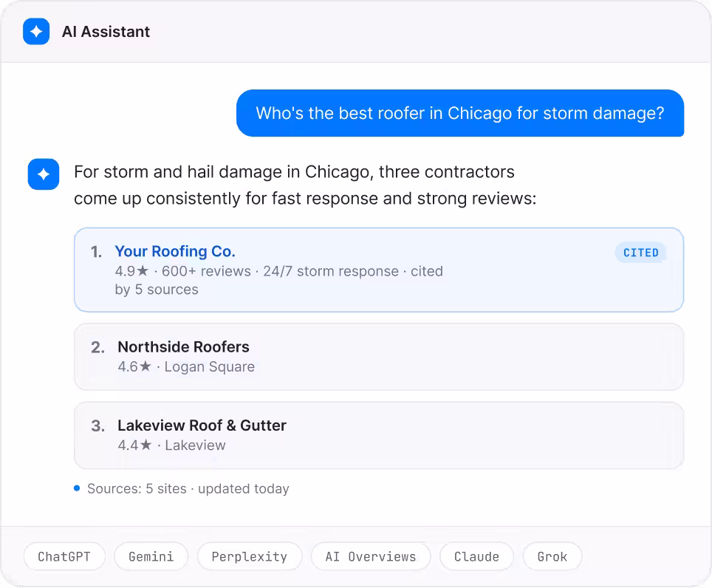Click the star icon beside 4.4 rating
The height and width of the screenshot is (588, 712).
[x=146, y=445]
